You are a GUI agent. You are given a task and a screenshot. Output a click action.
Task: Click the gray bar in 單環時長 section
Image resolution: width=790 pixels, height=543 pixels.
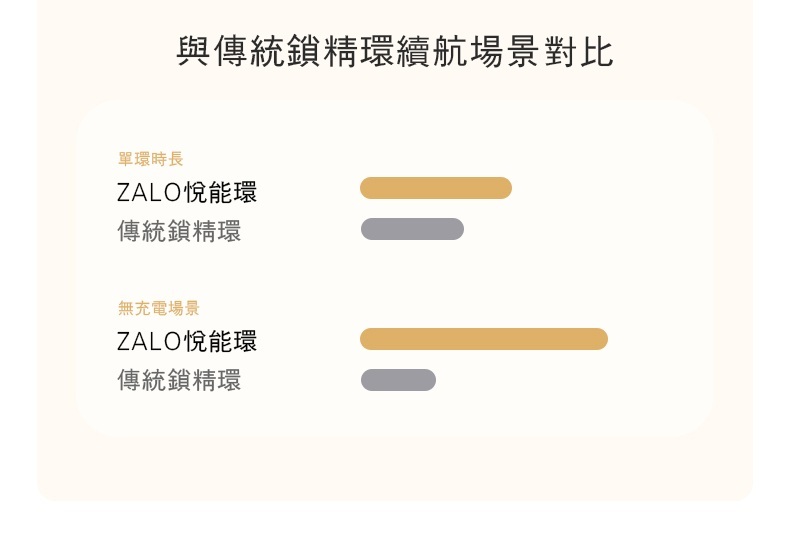click(x=412, y=229)
